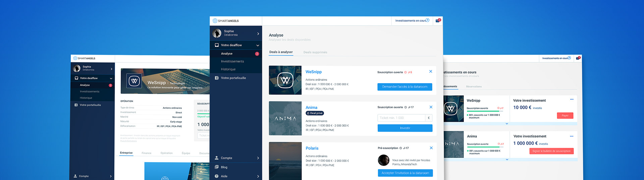This screenshot has height=180, width=644.
Task: Click clock icon next to J-17 on Anima
Action: (x=406, y=107)
